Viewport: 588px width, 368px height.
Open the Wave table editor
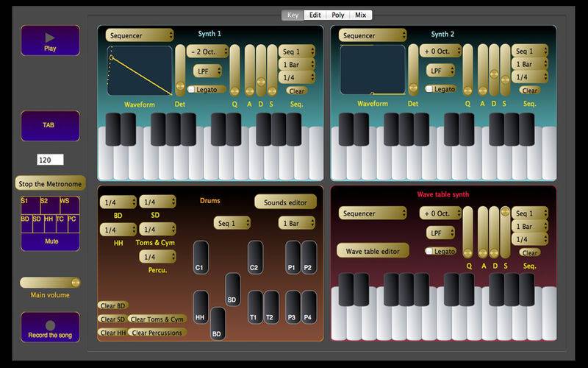(373, 251)
